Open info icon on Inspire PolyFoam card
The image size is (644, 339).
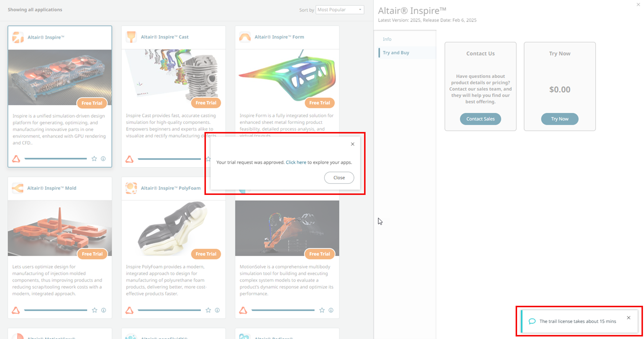[217, 310]
